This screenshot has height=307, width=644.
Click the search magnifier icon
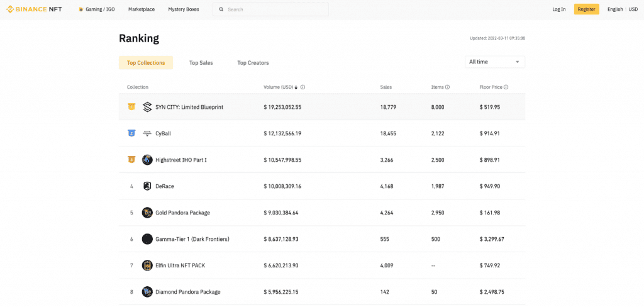tap(221, 9)
